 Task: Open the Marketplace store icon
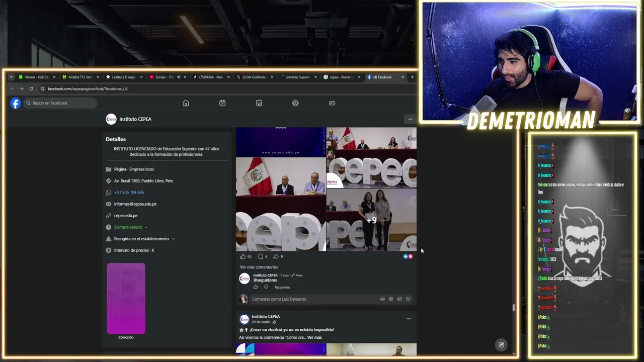click(259, 103)
